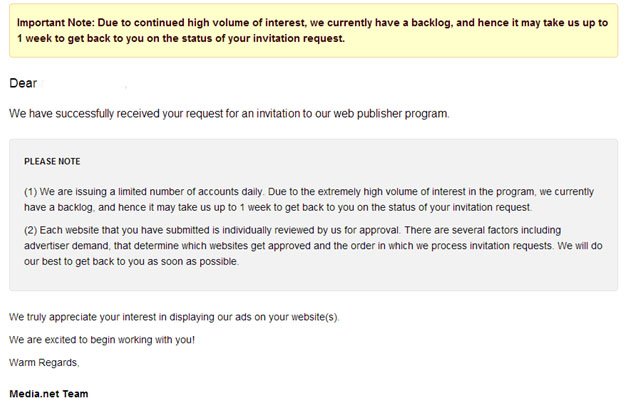
Task: Click the "We truly appreciate your interest" line
Action: tap(174, 317)
